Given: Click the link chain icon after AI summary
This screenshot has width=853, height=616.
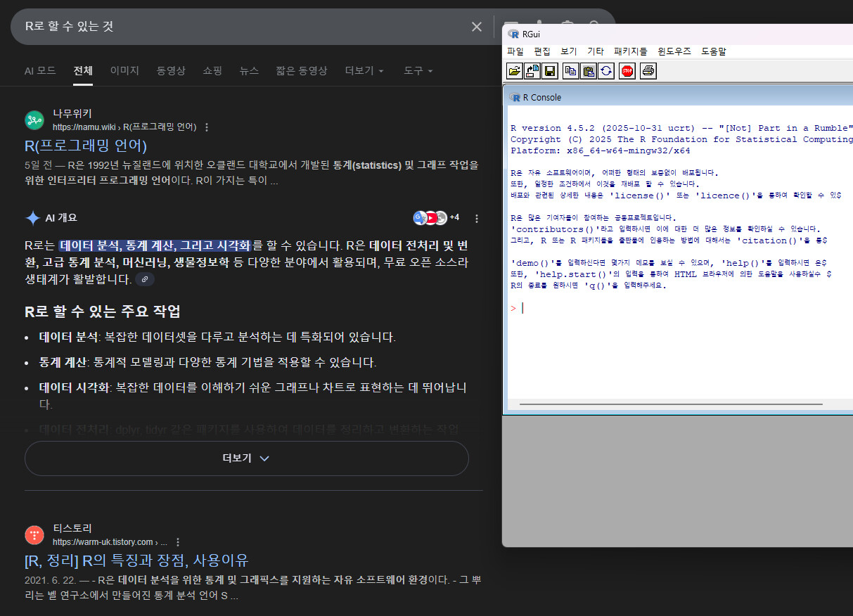Looking at the screenshot, I should coord(145,279).
